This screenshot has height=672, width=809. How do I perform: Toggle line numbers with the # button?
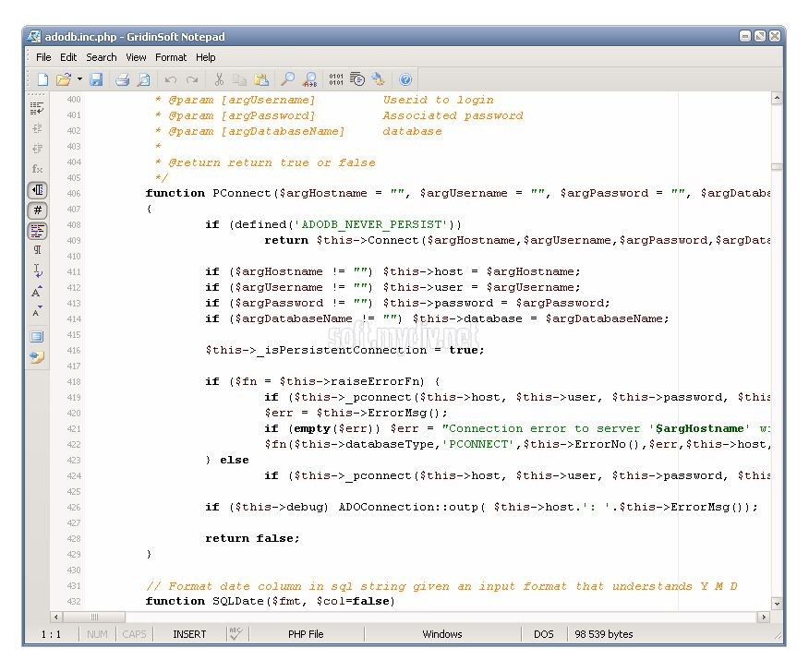(37, 210)
